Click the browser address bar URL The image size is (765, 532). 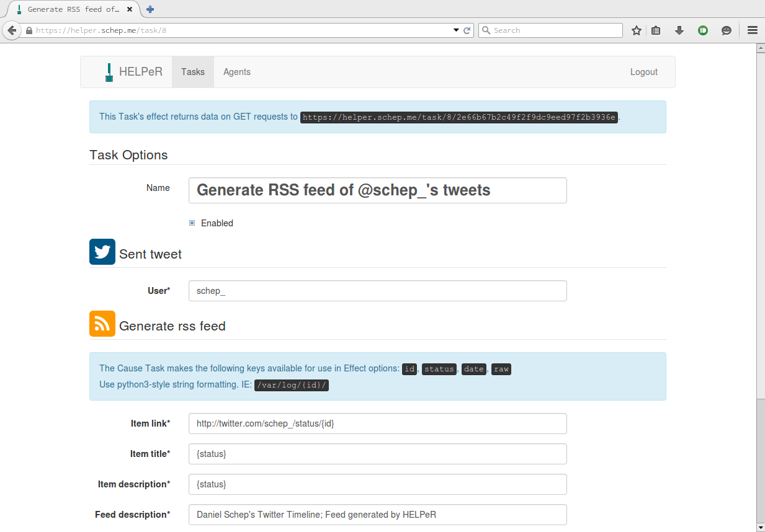[101, 30]
